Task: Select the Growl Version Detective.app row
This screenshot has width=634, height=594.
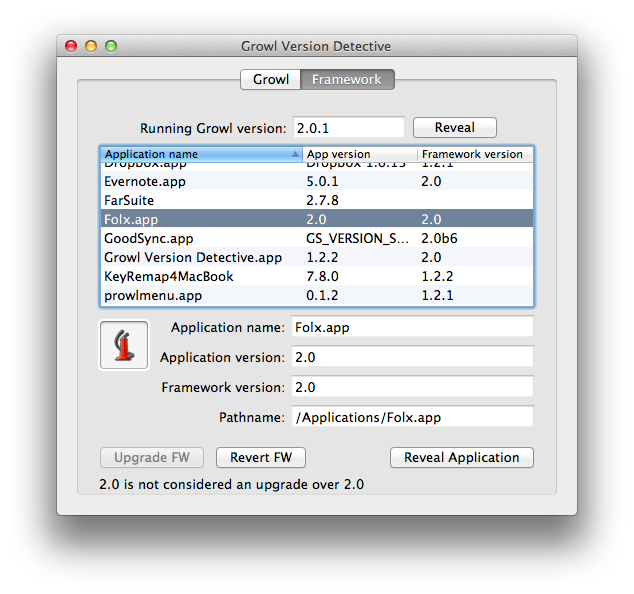Action: pyautogui.click(x=317, y=257)
